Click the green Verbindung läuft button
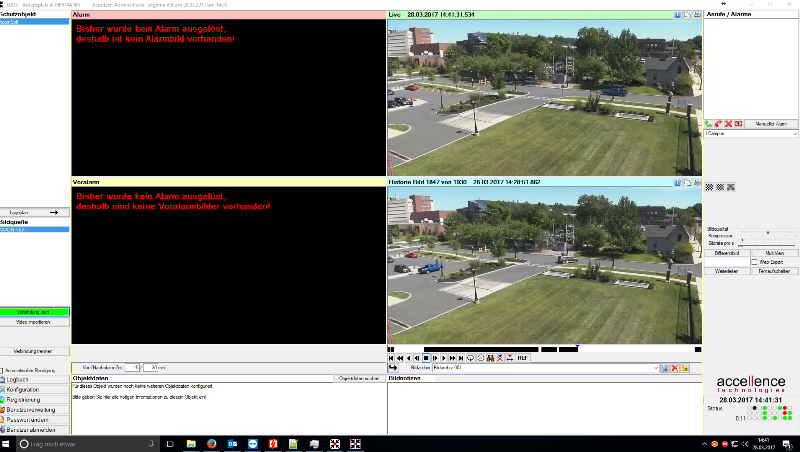Viewport: 800px width, 452px height. (34, 312)
